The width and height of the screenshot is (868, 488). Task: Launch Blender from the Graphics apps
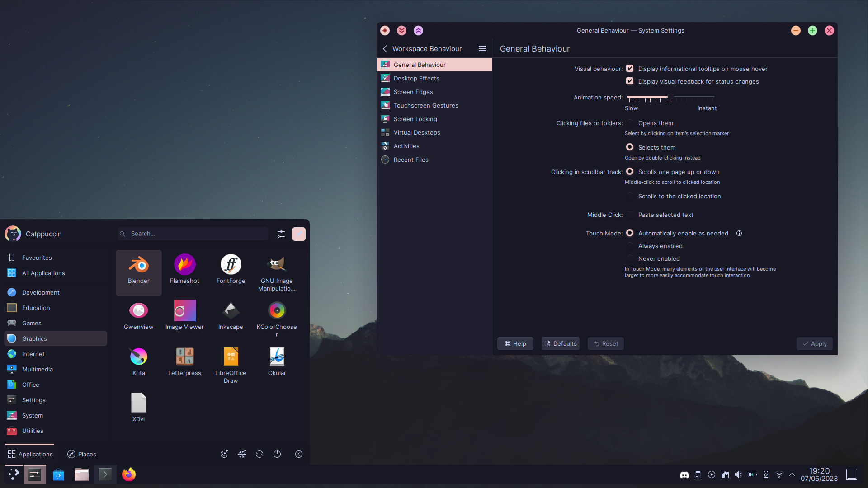[138, 271]
